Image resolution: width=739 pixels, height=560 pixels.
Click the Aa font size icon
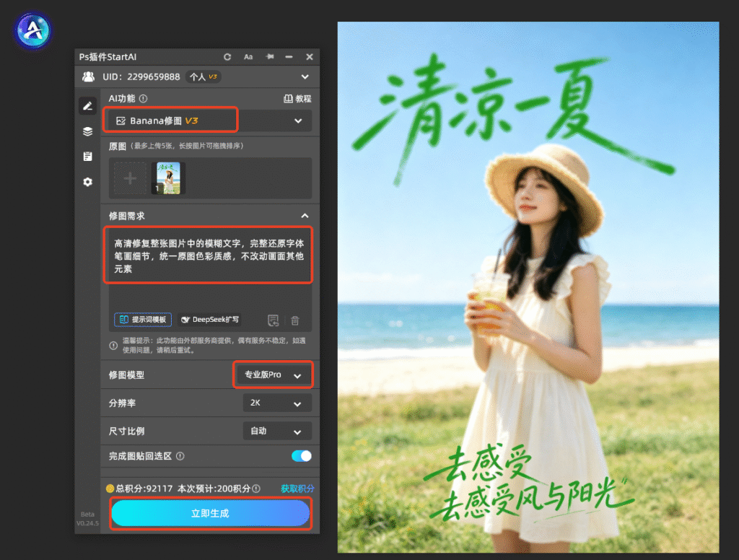click(248, 57)
